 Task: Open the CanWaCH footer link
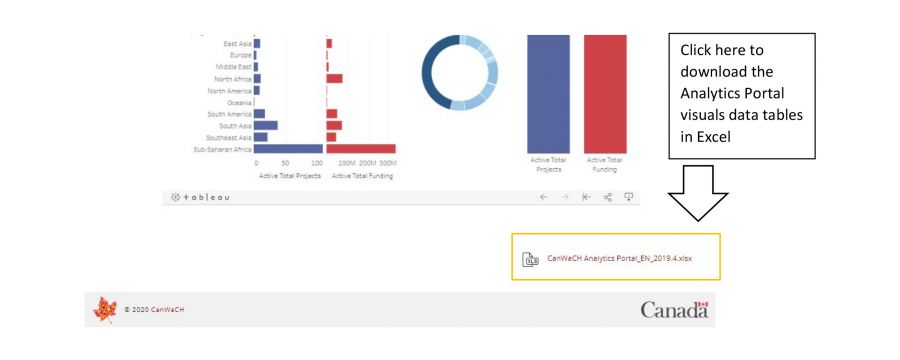[x=168, y=309]
